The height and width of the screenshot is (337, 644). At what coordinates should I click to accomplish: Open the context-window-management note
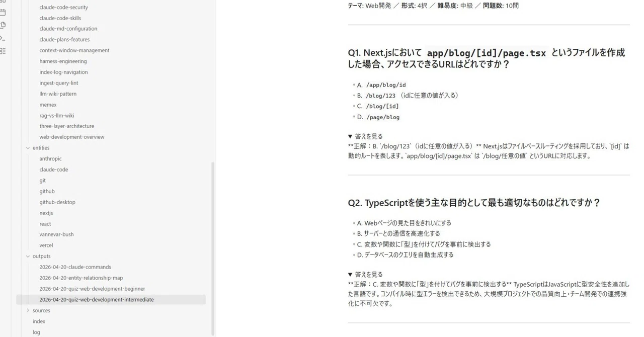coord(74,50)
